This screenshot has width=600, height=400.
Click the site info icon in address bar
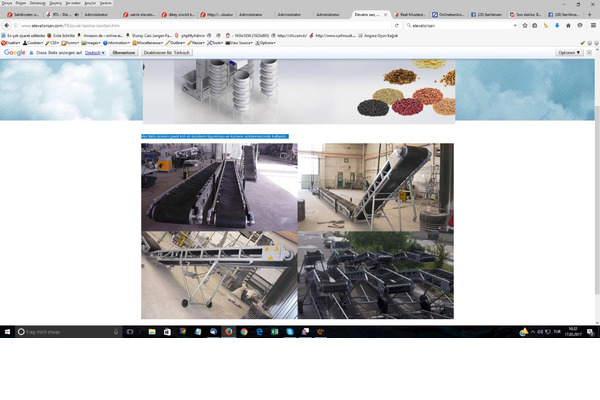(16, 25)
